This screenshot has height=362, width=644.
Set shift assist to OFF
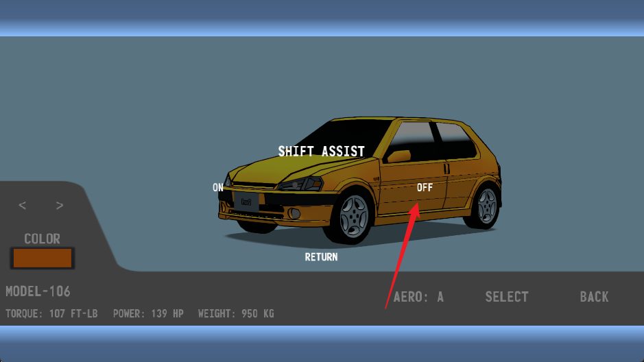(x=425, y=187)
